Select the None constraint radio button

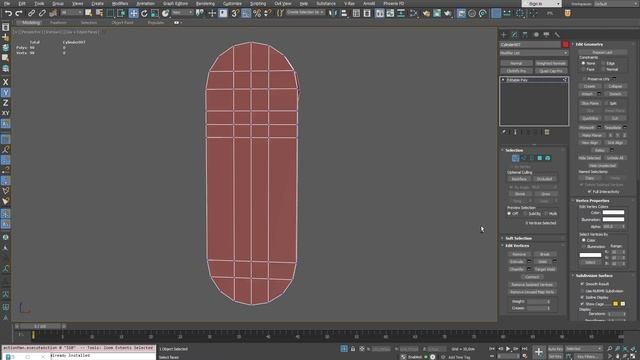click(x=583, y=63)
